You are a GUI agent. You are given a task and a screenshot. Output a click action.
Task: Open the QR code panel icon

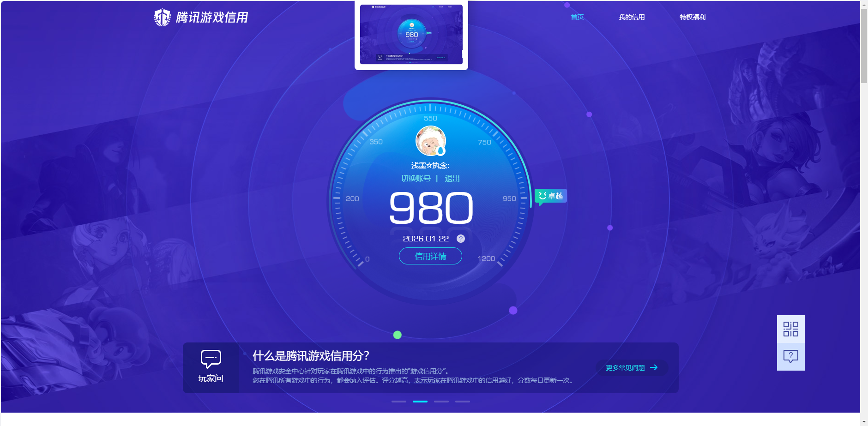(791, 329)
